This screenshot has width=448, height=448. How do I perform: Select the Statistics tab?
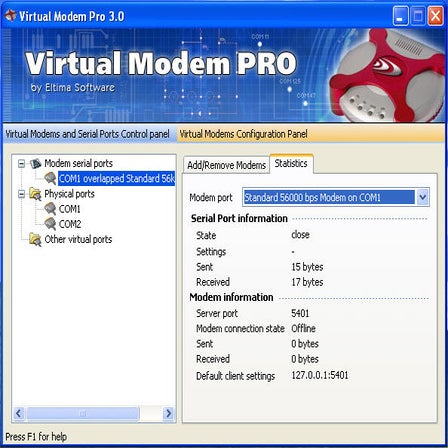[x=291, y=163]
